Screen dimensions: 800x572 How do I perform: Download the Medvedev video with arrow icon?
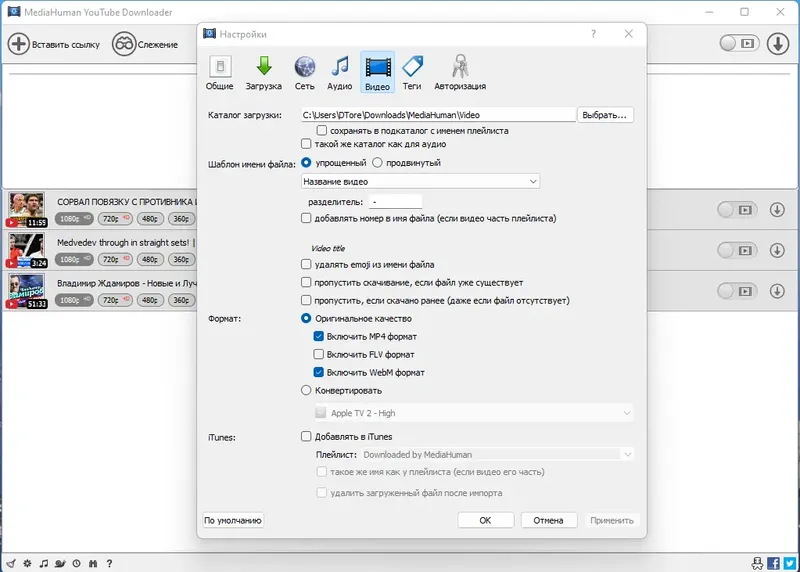(x=777, y=250)
